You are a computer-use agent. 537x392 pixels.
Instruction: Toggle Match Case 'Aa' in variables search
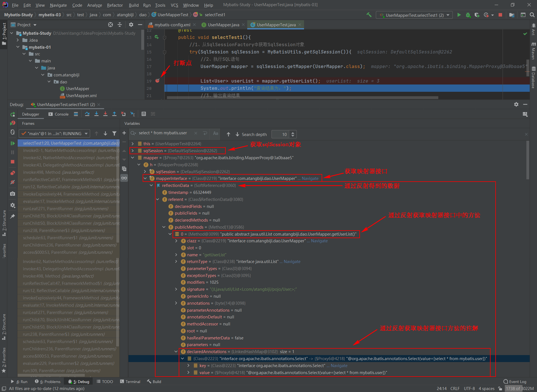(x=216, y=133)
